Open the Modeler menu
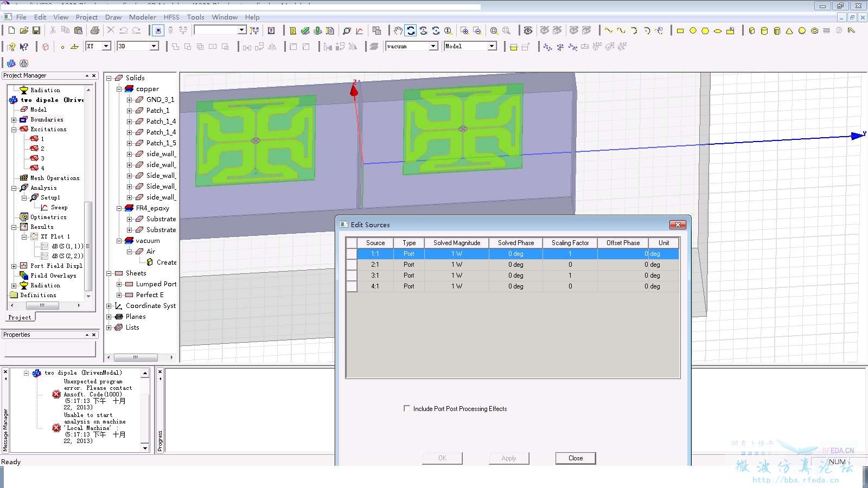 pos(142,17)
